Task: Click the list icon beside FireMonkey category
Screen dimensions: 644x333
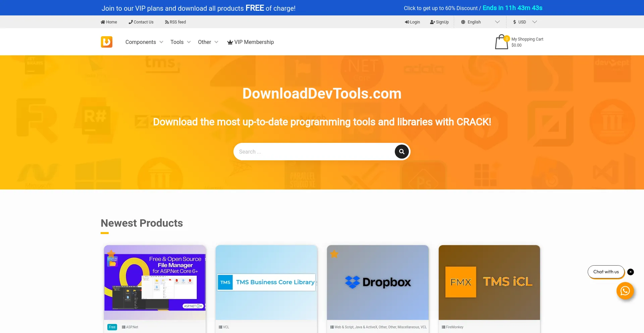Action: coord(443,327)
